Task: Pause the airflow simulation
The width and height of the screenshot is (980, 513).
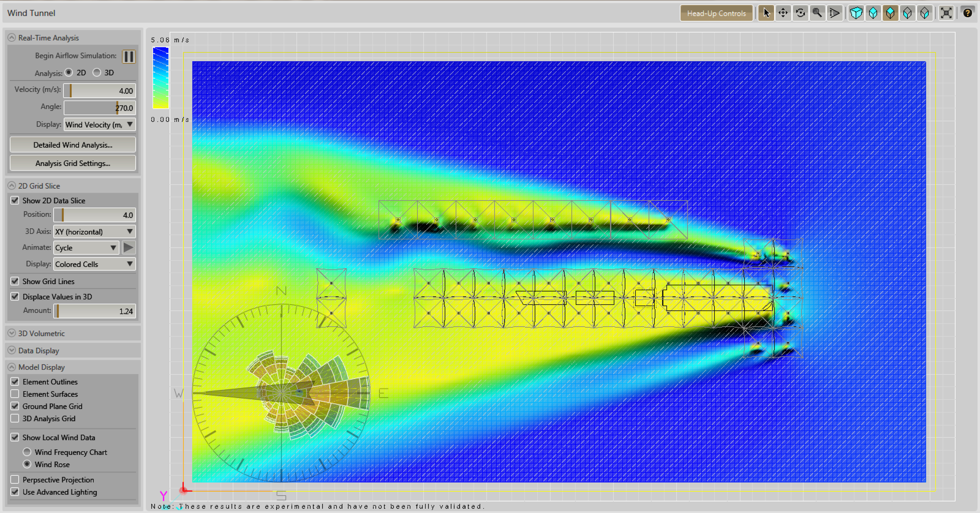Action: coord(129,57)
